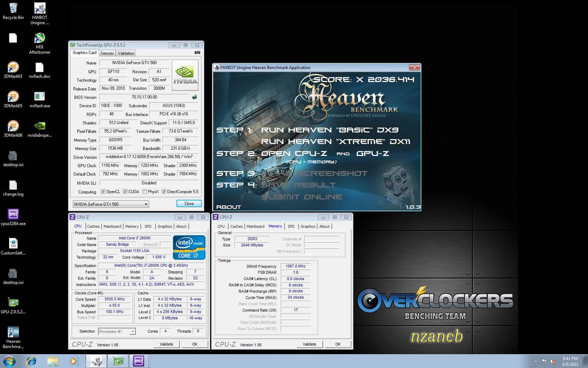
Task: Open the Recycle Bin desktop icon
Action: [13, 11]
